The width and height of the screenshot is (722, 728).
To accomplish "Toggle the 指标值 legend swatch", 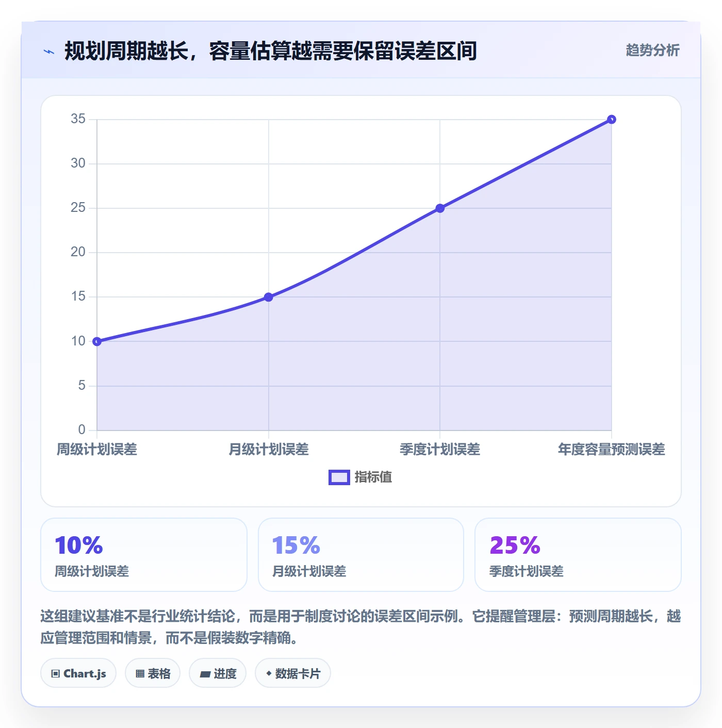I will (339, 477).
